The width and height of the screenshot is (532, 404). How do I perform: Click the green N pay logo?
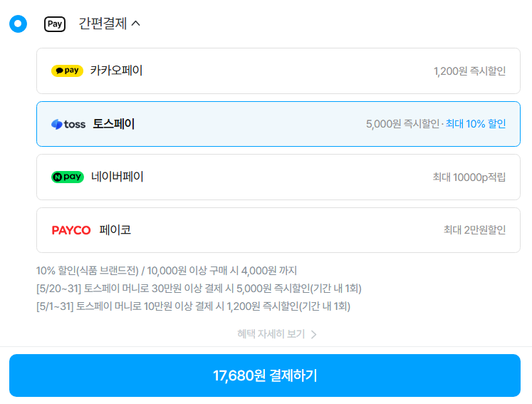pyautogui.click(x=68, y=177)
